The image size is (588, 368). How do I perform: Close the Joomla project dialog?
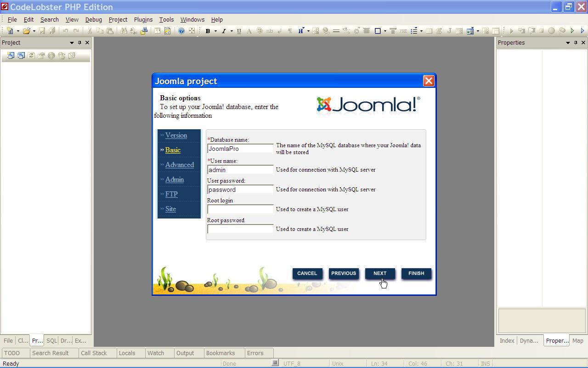(429, 81)
